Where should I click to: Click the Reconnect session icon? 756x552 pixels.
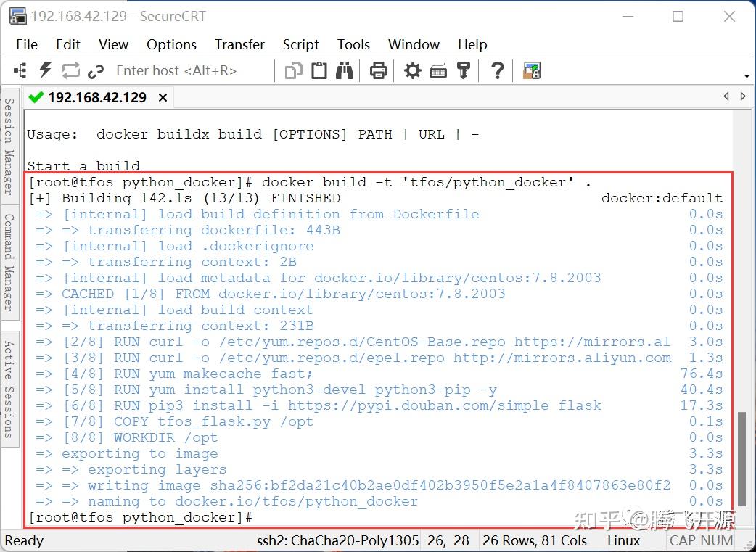click(x=70, y=70)
